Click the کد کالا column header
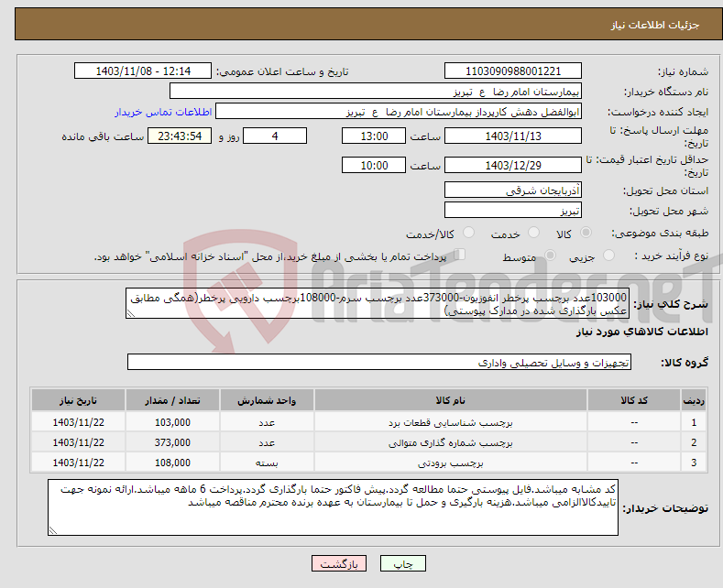 [x=634, y=400]
